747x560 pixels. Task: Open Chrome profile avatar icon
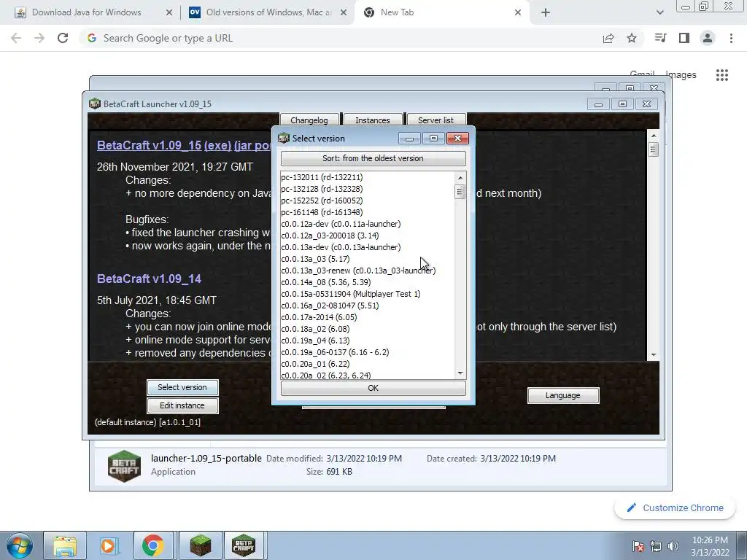708,38
